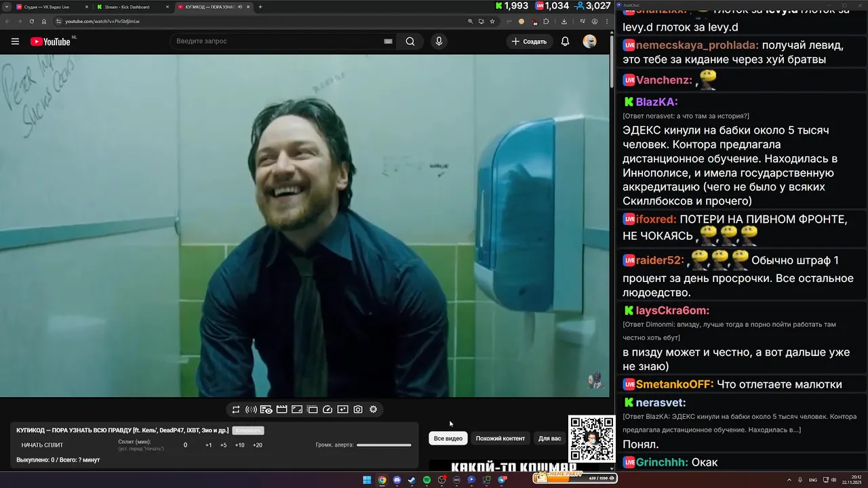The height and width of the screenshot is (488, 868).
Task: Open YouTube notifications bell
Action: 565,41
